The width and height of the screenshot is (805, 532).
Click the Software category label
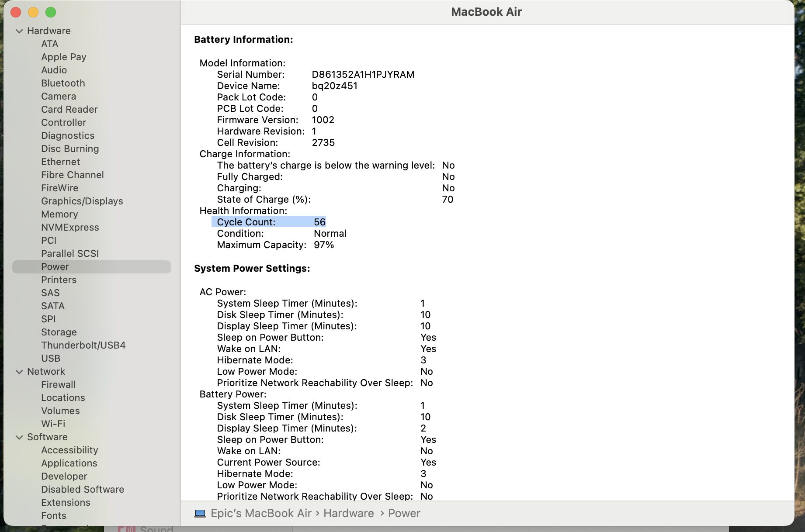pos(48,437)
